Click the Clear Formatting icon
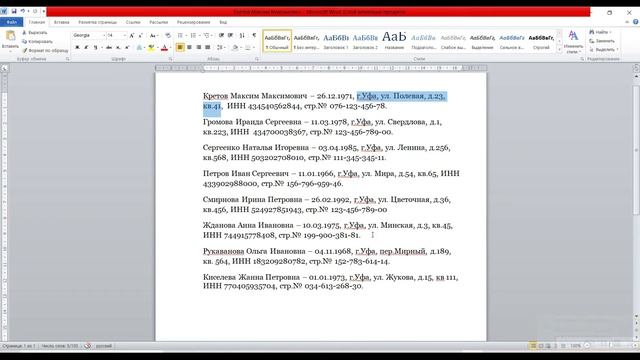This screenshot has height=360, width=640. [x=167, y=36]
